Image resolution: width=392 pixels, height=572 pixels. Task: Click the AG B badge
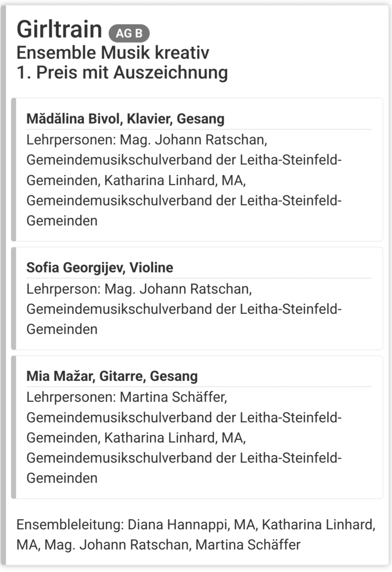point(129,33)
